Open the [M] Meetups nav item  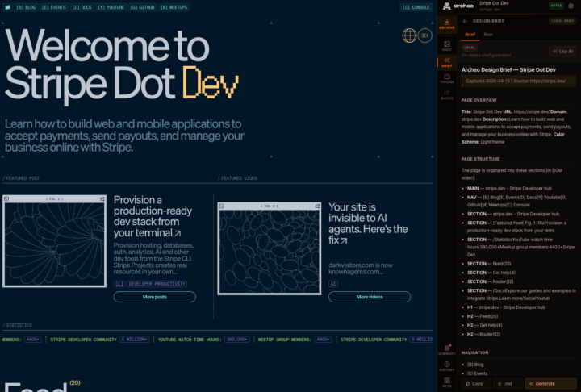173,7
